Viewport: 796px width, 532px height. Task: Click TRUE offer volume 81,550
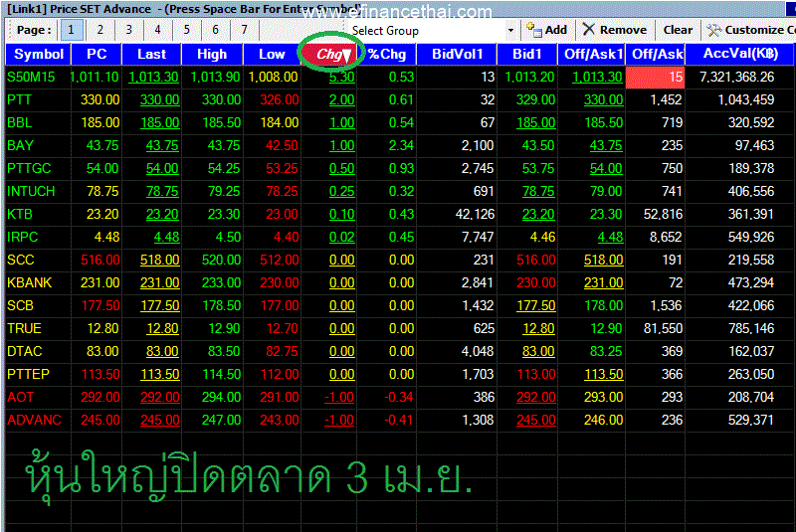[x=663, y=328]
